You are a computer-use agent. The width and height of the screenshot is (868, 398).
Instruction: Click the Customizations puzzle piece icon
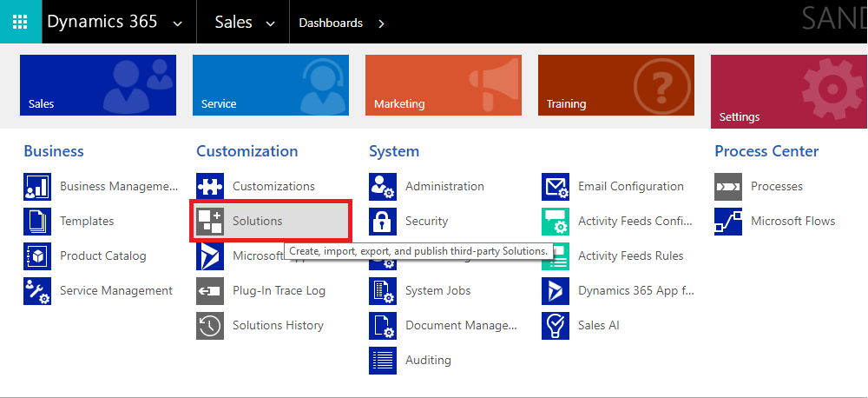pos(210,187)
